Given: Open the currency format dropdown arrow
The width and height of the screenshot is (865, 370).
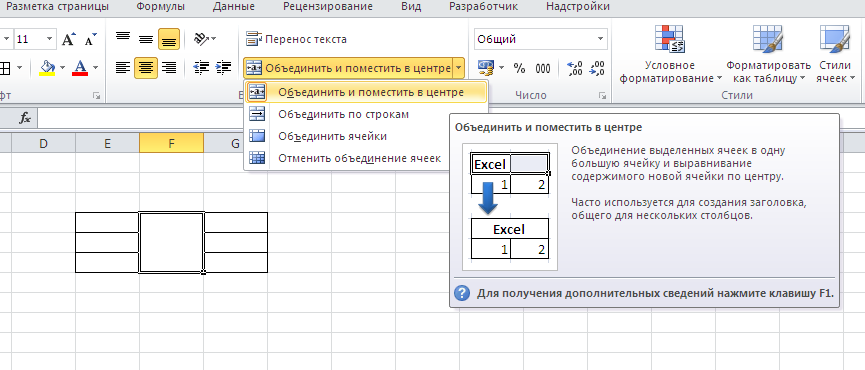Looking at the screenshot, I should click(501, 68).
